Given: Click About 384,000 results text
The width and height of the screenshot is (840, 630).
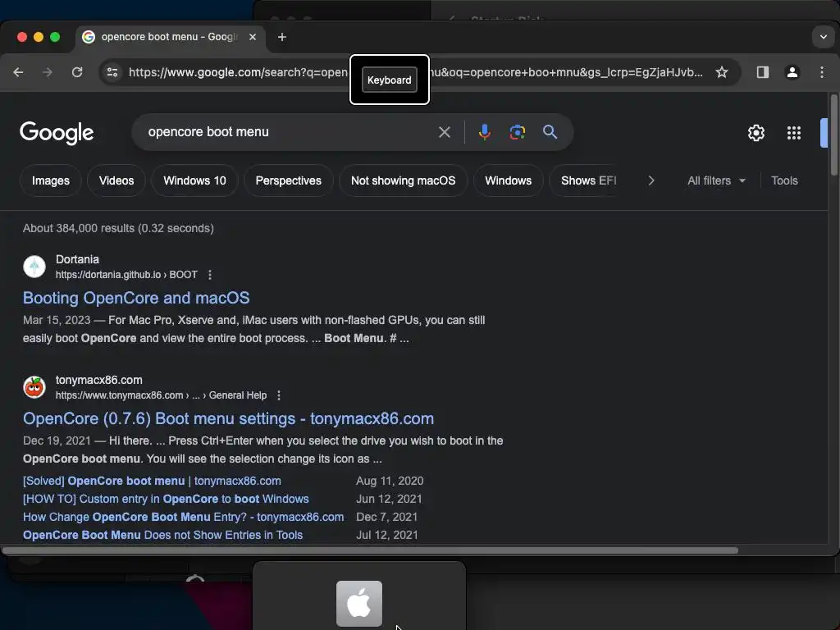Looking at the screenshot, I should (x=118, y=228).
